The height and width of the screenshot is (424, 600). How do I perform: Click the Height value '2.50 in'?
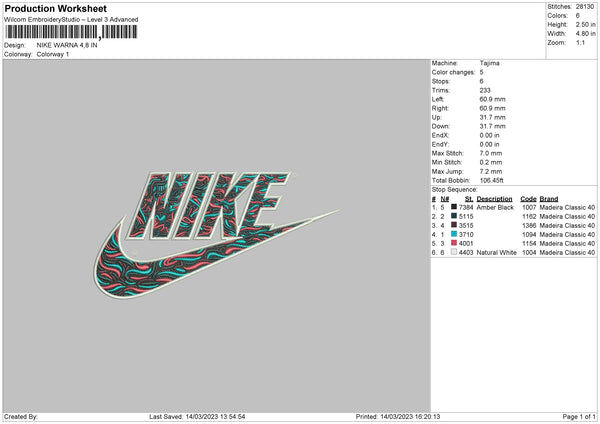[585, 24]
